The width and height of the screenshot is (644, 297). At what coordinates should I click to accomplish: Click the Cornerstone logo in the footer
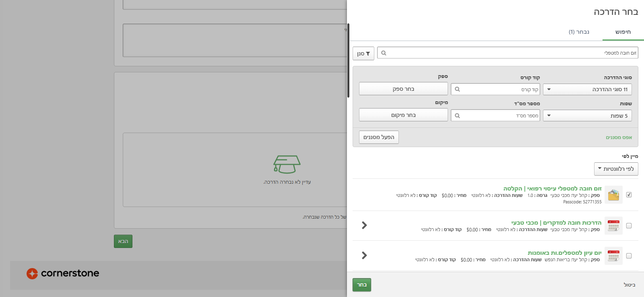pyautogui.click(x=63, y=273)
